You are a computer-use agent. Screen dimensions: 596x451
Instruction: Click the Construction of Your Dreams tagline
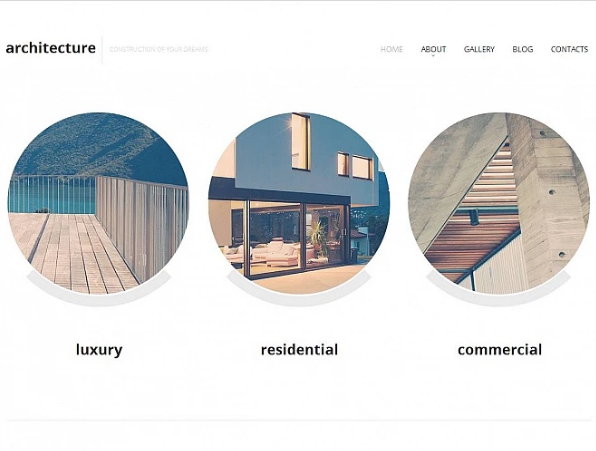click(x=159, y=49)
